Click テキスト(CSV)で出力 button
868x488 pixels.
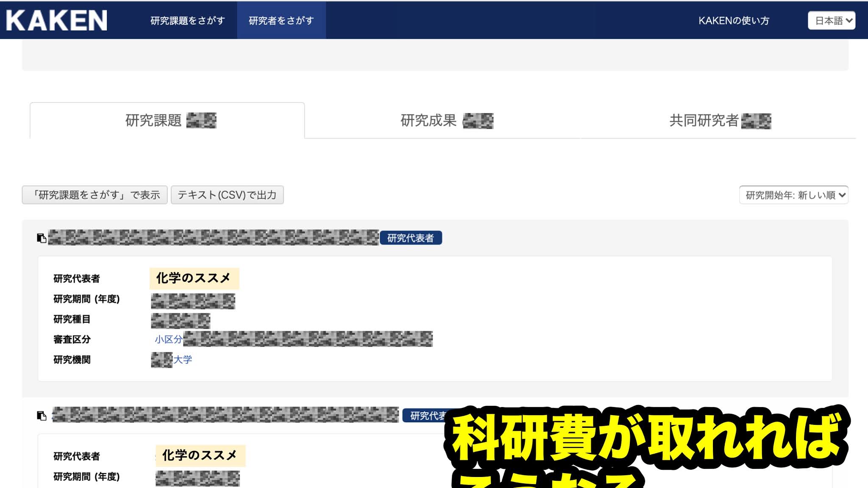(227, 195)
